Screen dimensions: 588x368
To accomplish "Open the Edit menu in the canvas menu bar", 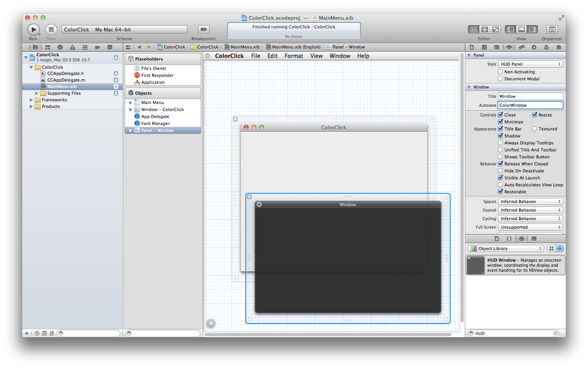I will [272, 56].
